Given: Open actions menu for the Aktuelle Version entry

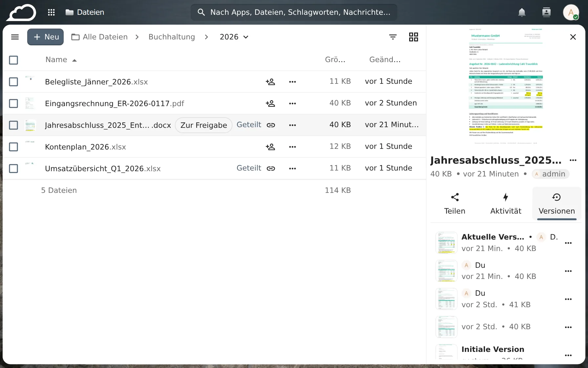Looking at the screenshot, I should coord(568,243).
